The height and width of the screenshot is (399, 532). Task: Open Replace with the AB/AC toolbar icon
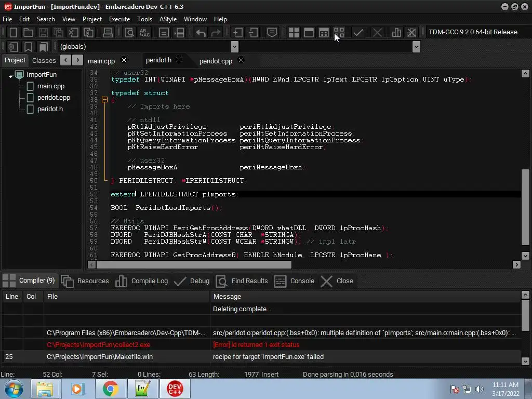pyautogui.click(x=144, y=32)
